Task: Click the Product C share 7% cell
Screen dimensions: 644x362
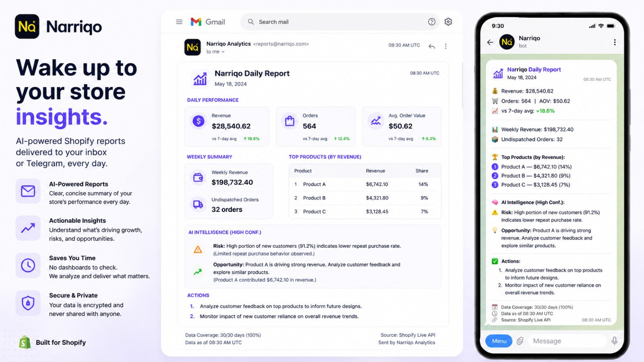Action: (424, 212)
